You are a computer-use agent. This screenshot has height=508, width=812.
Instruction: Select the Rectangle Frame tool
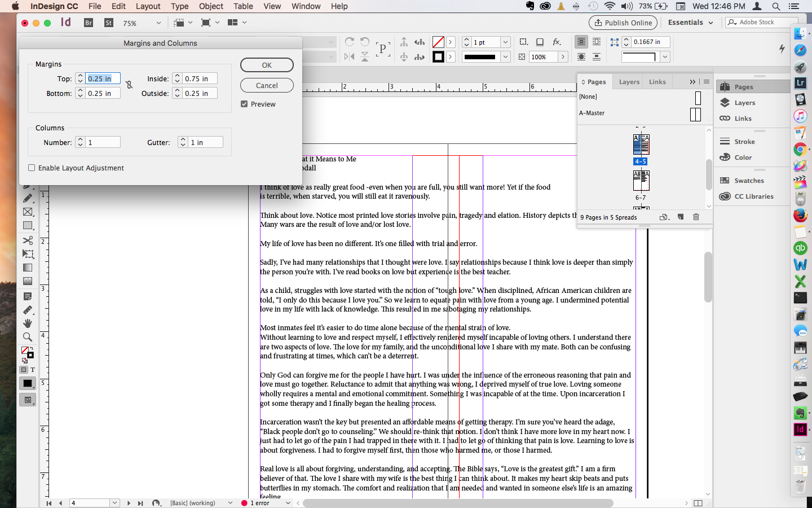coord(27,212)
